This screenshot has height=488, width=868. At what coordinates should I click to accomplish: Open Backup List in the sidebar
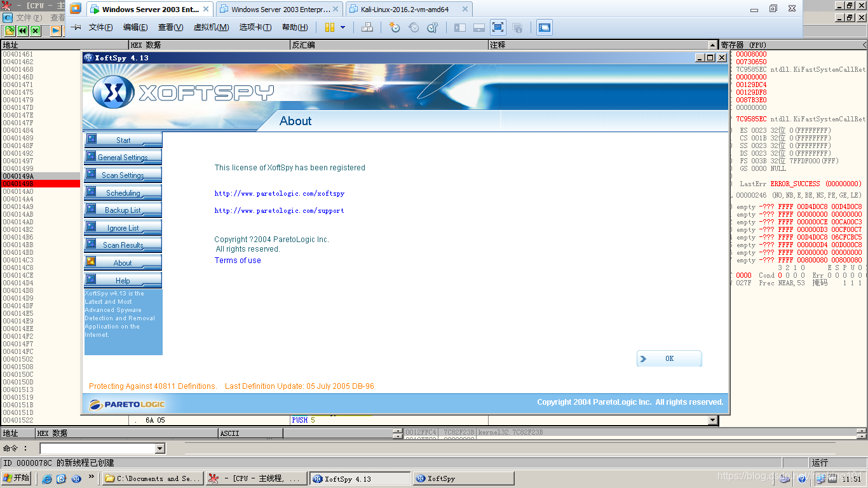[x=123, y=210]
